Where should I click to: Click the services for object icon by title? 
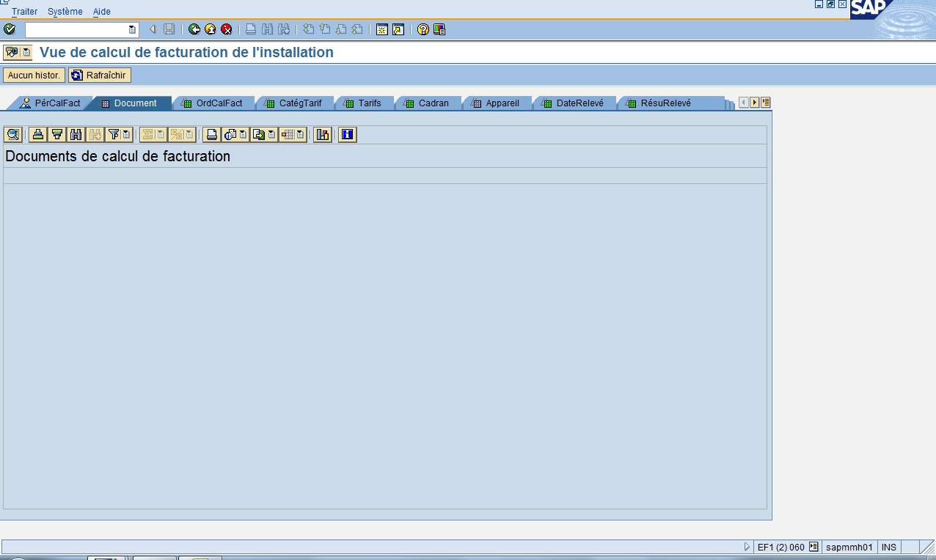pos(11,52)
